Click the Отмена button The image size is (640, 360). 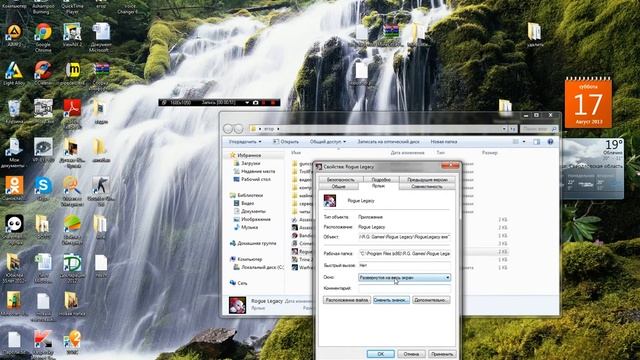point(411,354)
